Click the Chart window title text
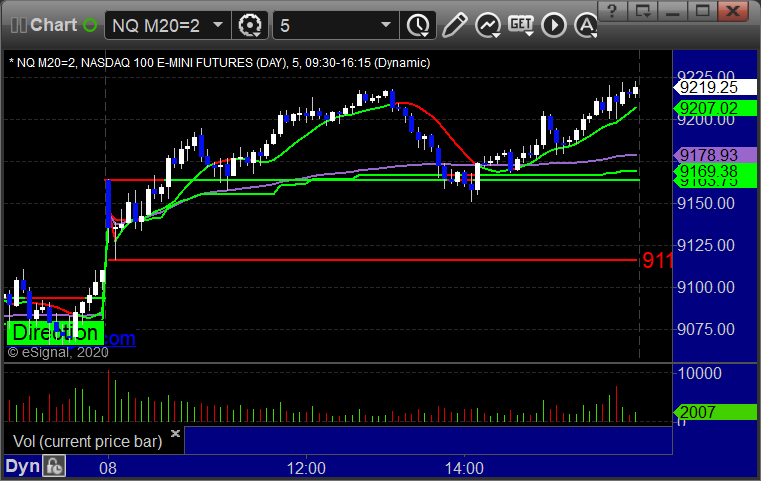 [53, 25]
